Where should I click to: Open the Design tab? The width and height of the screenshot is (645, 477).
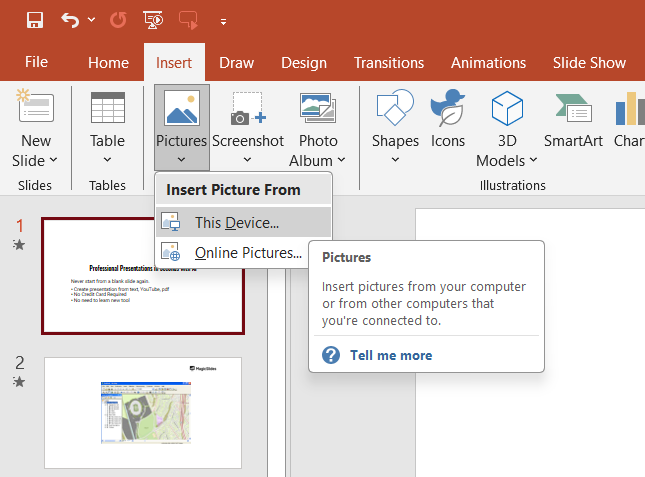[x=304, y=63]
